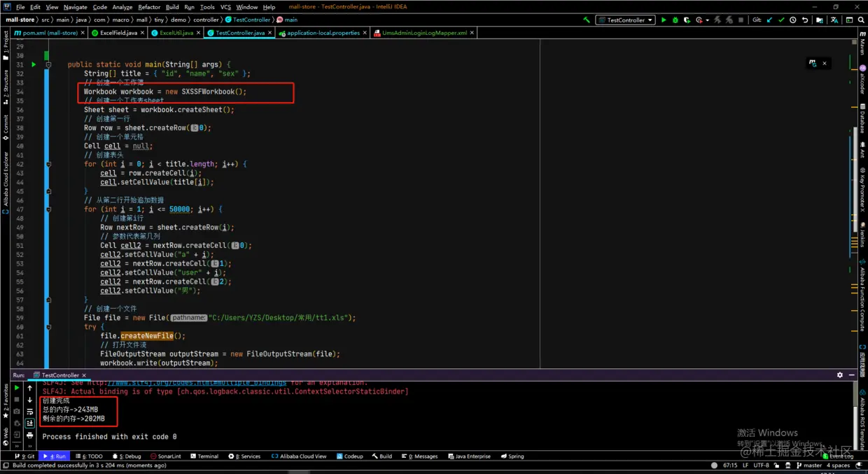This screenshot has width=868, height=474.
Task: Close the TestController run tab
Action: point(85,375)
